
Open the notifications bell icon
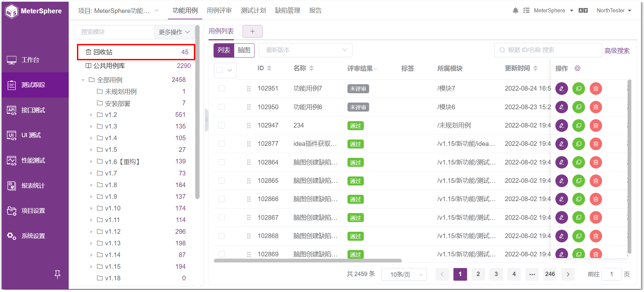tap(515, 10)
